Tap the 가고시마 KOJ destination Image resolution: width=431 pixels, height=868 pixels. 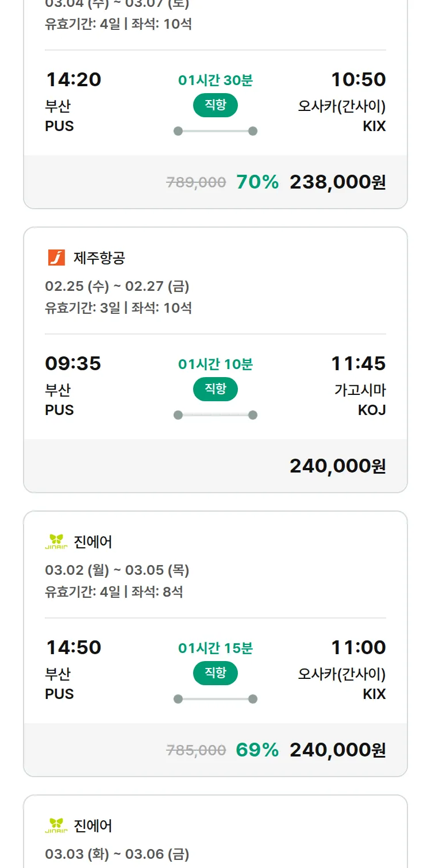pos(360,400)
